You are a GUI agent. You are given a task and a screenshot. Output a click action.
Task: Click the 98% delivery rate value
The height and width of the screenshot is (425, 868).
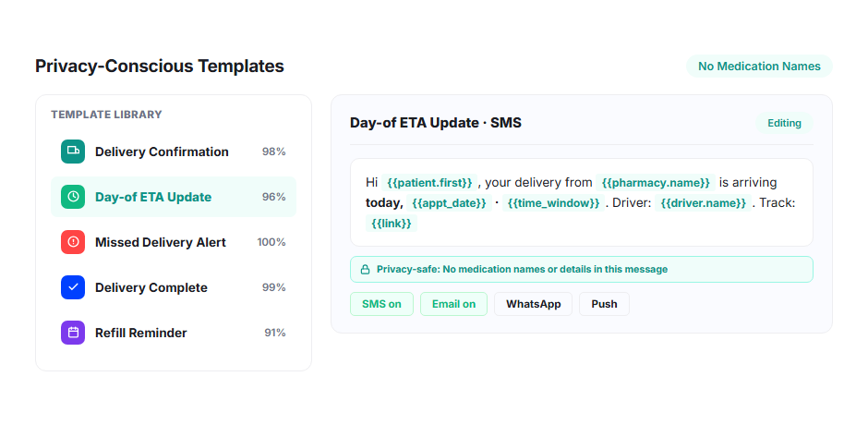(x=274, y=152)
